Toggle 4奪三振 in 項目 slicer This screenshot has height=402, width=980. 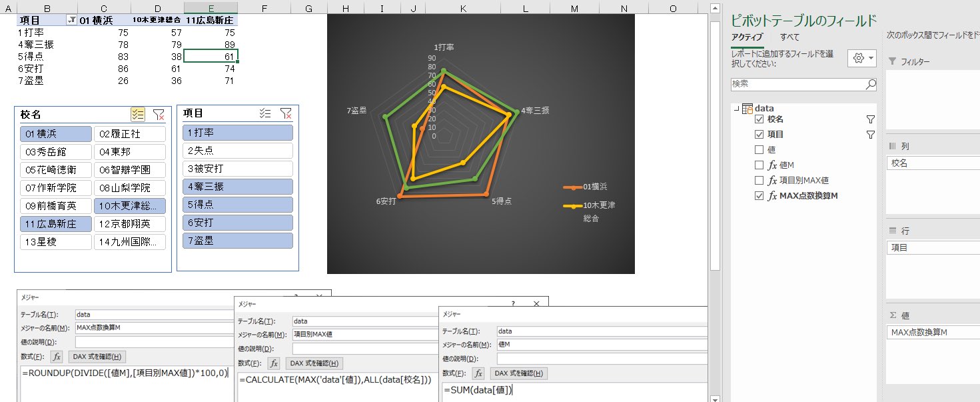(x=238, y=187)
